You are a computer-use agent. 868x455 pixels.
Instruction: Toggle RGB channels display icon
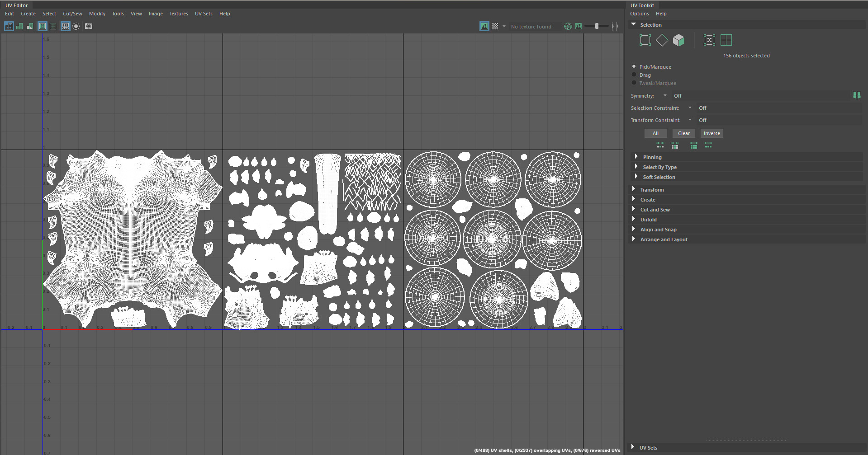click(x=568, y=26)
